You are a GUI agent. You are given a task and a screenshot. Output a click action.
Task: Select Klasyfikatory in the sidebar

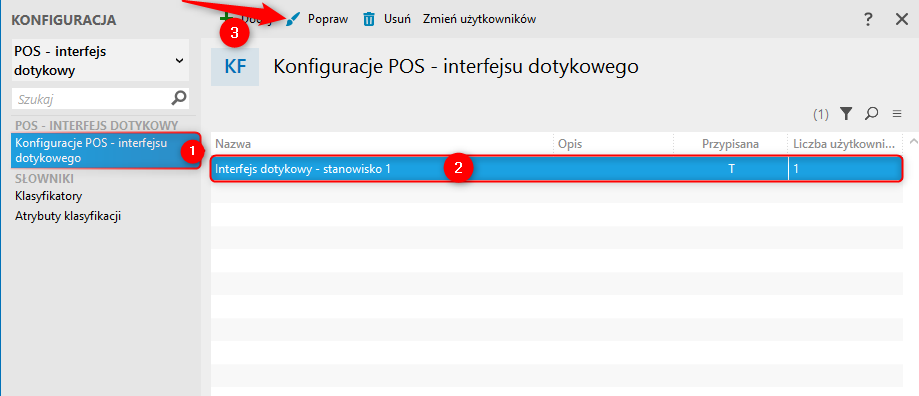point(49,196)
